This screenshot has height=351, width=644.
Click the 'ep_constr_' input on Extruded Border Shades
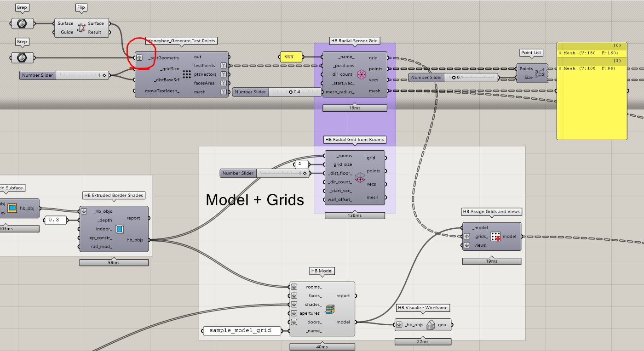[x=101, y=238]
